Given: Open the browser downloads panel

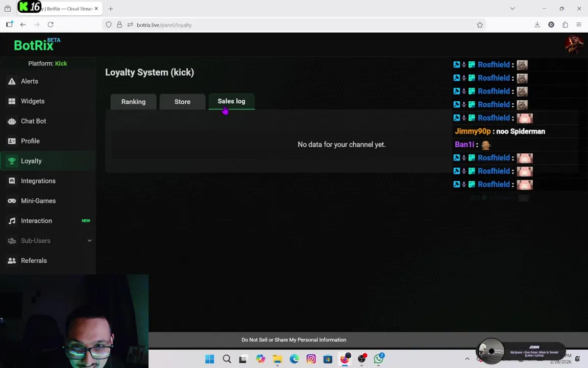Looking at the screenshot, I should (537, 25).
